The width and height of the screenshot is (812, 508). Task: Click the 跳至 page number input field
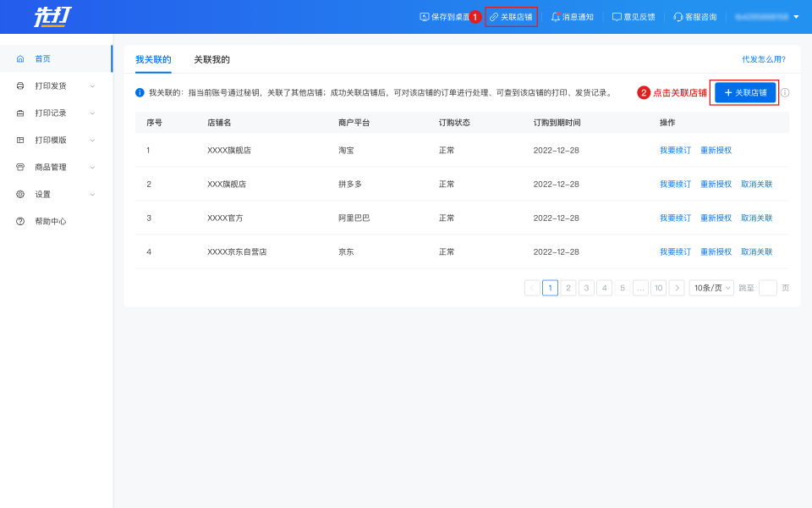click(767, 288)
